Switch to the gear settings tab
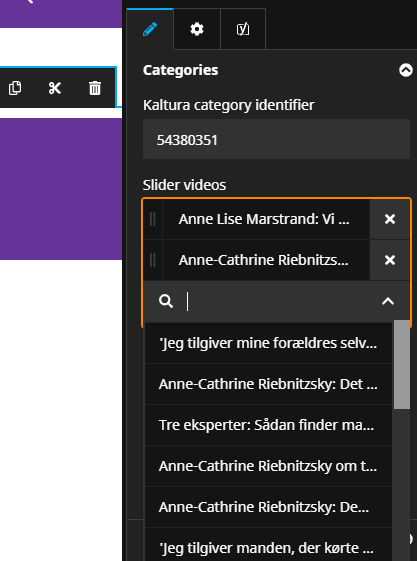 pyautogui.click(x=197, y=29)
